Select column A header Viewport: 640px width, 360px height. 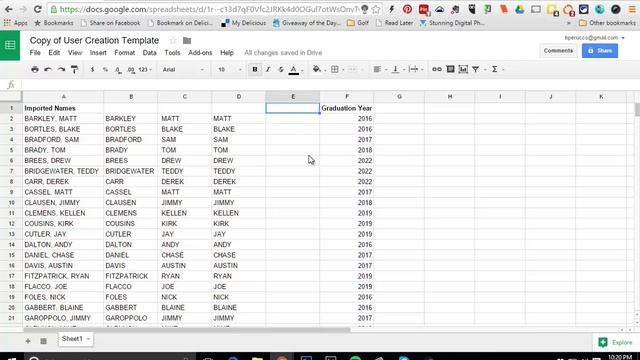click(x=63, y=97)
